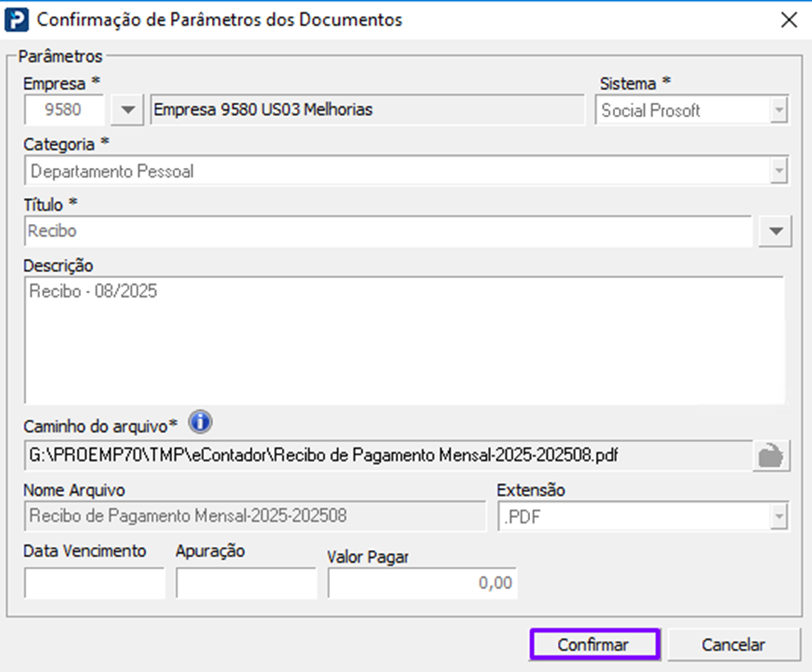Click the Caminho do arquivo path field
Viewport: 812px width, 672px height.
[388, 456]
